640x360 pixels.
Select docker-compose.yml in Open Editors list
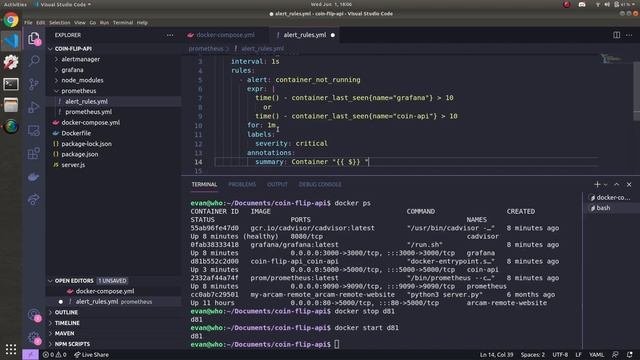click(x=104, y=291)
